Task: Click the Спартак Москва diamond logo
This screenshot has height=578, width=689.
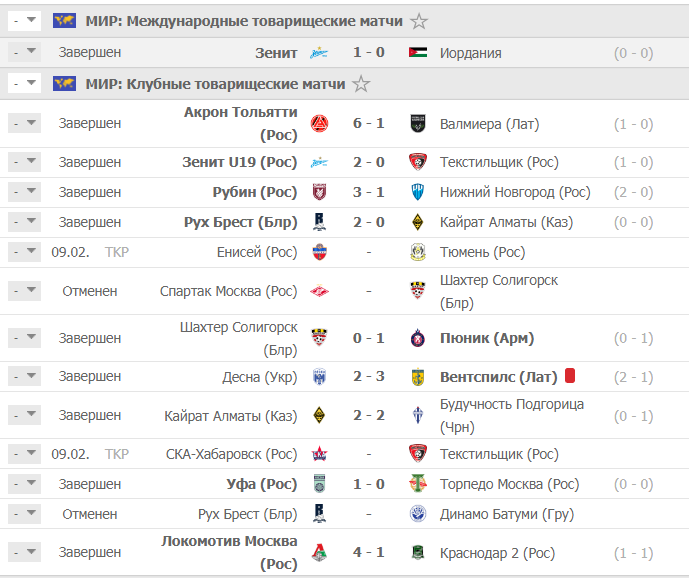Action: tap(319, 291)
